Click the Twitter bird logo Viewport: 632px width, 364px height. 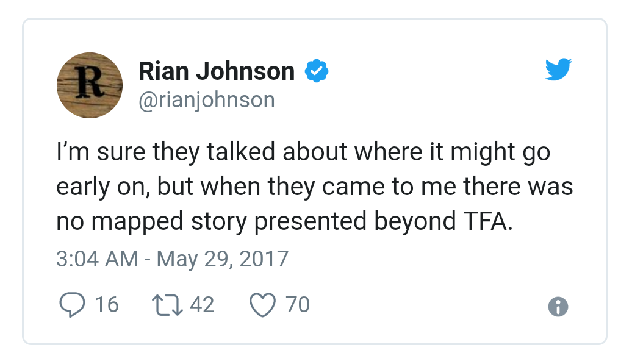coord(558,70)
